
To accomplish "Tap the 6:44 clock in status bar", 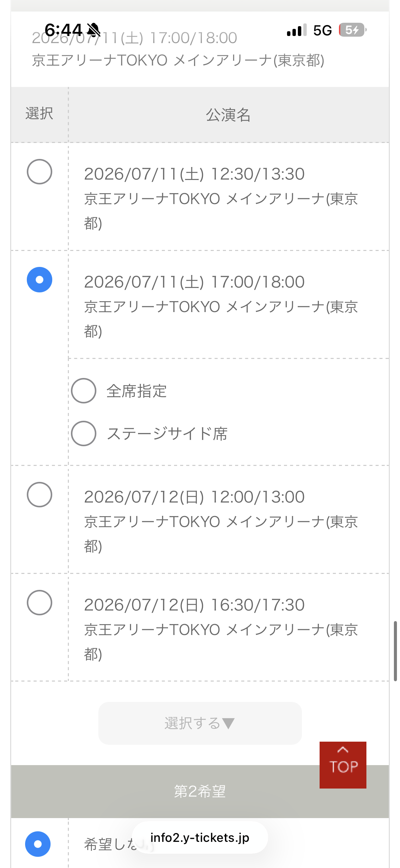I will pyautogui.click(x=63, y=30).
